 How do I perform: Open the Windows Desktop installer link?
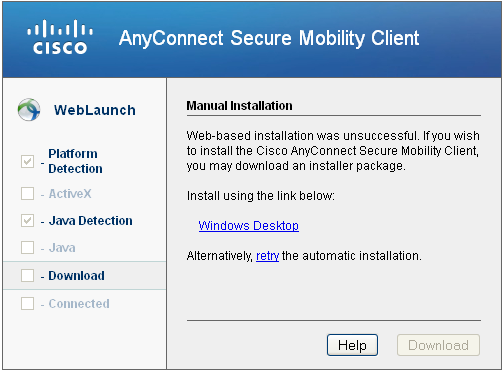tap(249, 226)
